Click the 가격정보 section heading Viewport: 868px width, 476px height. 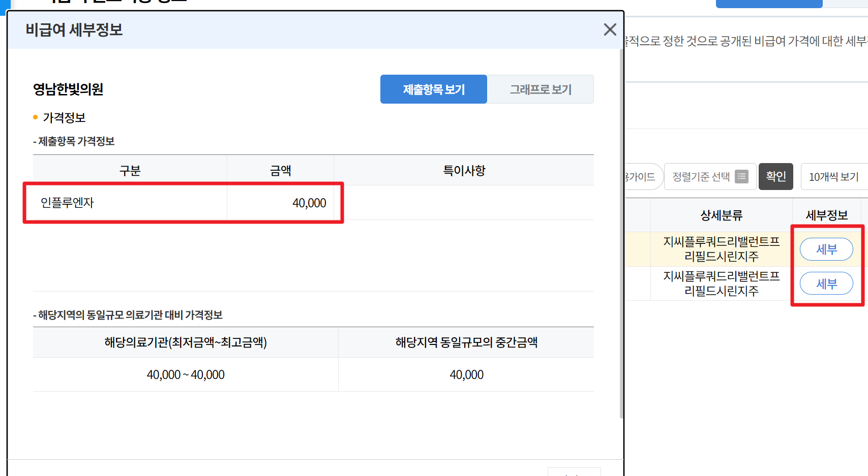coord(64,118)
